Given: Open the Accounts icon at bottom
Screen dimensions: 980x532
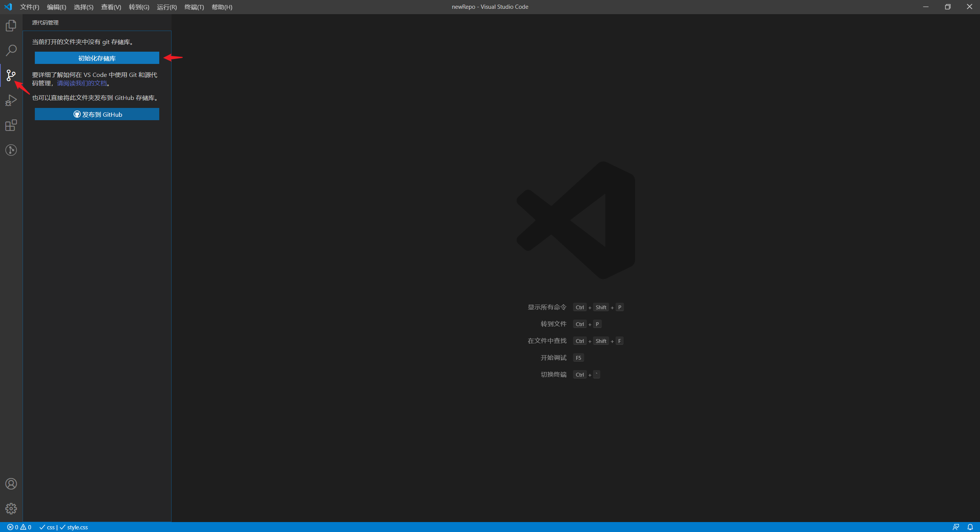Looking at the screenshot, I should click(x=11, y=484).
